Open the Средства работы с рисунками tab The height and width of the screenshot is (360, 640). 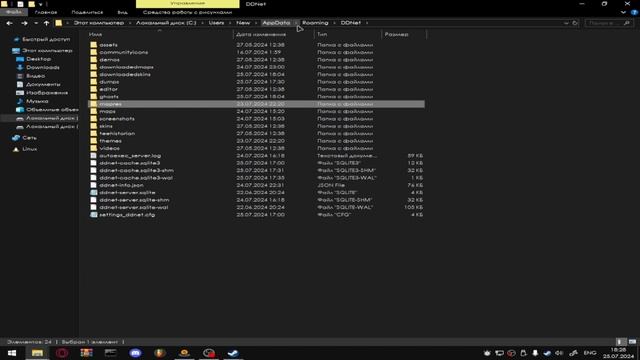[x=187, y=12]
